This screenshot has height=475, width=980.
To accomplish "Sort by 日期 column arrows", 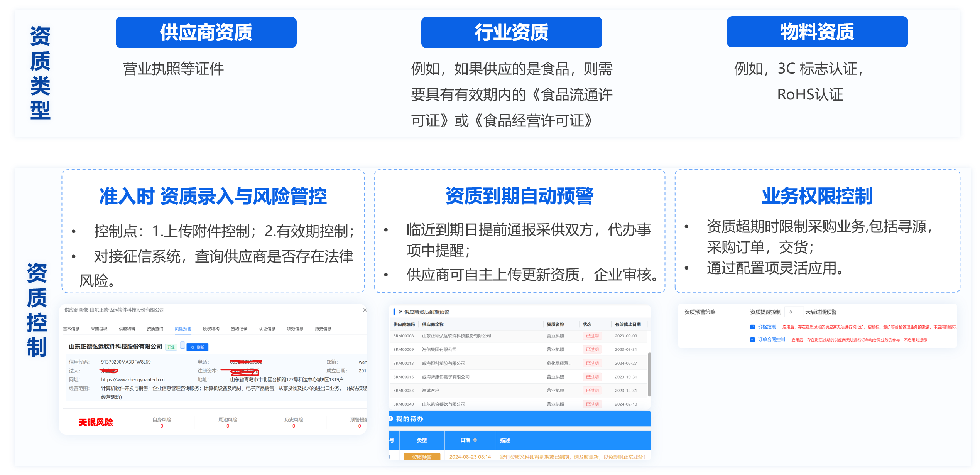I will click(x=475, y=440).
